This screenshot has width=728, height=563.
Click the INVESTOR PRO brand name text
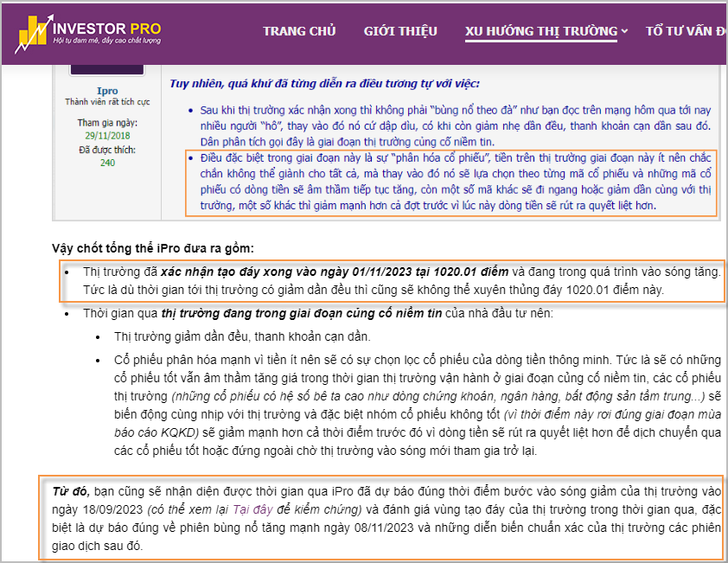[105, 26]
